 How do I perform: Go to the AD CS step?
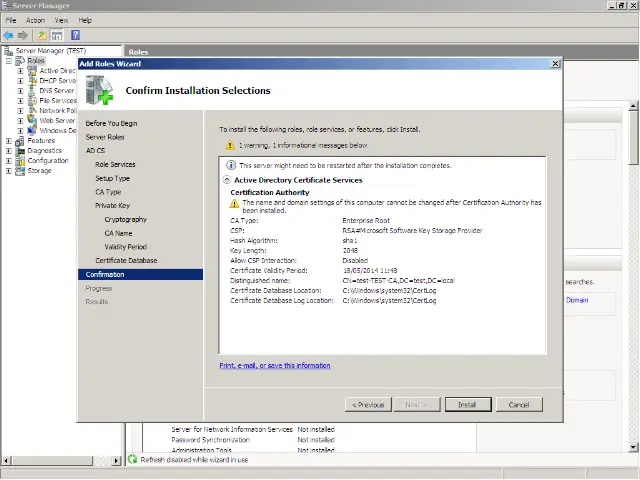coord(96,151)
